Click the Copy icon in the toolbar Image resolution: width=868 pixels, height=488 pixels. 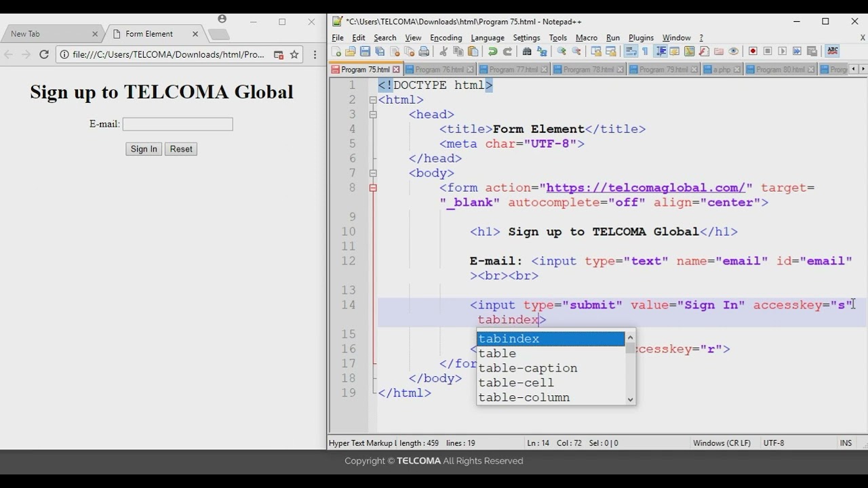click(458, 52)
